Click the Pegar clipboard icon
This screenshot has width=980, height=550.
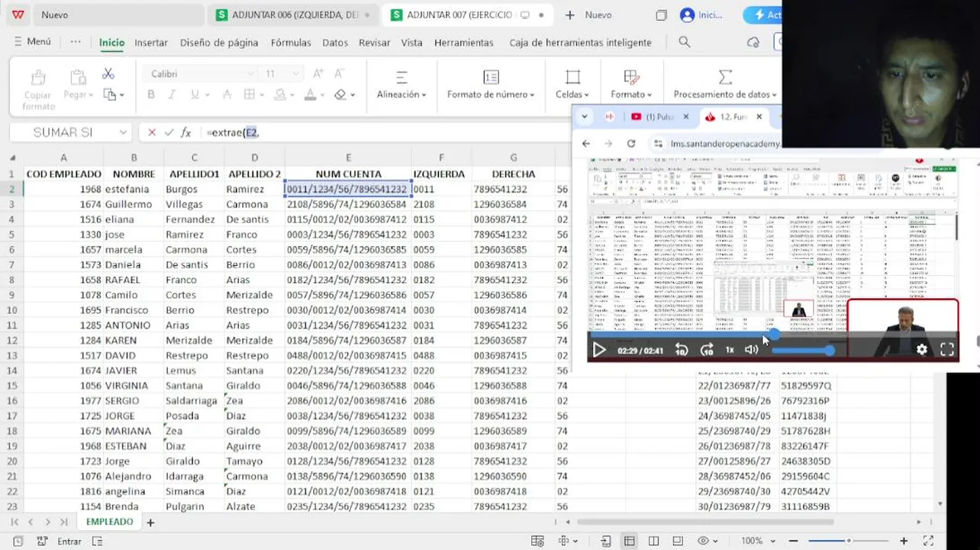coord(78,77)
